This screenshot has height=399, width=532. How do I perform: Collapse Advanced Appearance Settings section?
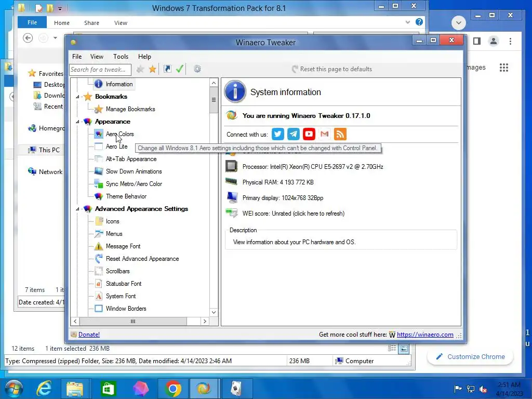[78, 209]
